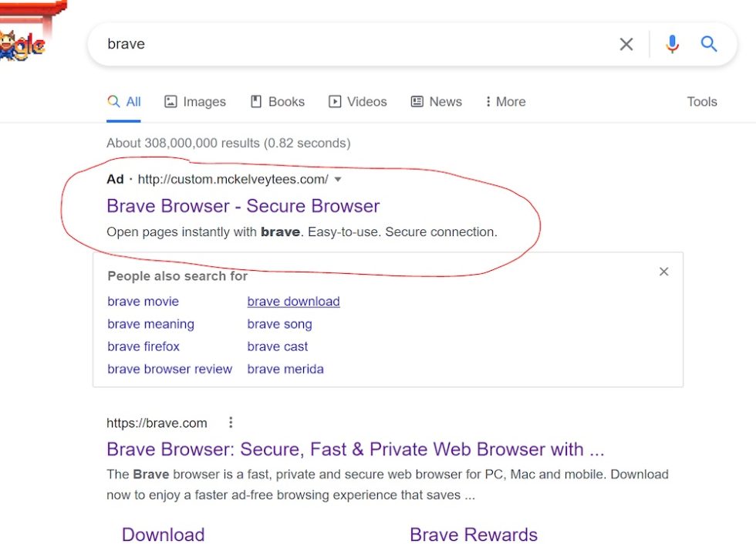
Task: Switch to the Books tab
Action: (278, 101)
